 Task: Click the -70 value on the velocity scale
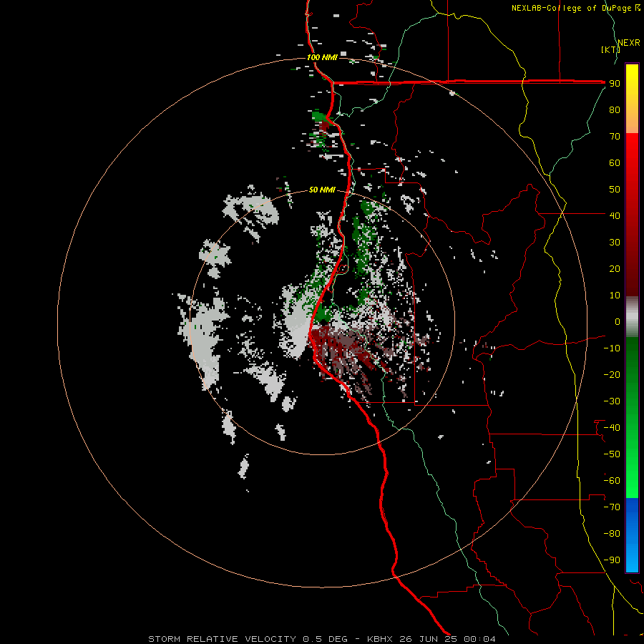(x=612, y=507)
